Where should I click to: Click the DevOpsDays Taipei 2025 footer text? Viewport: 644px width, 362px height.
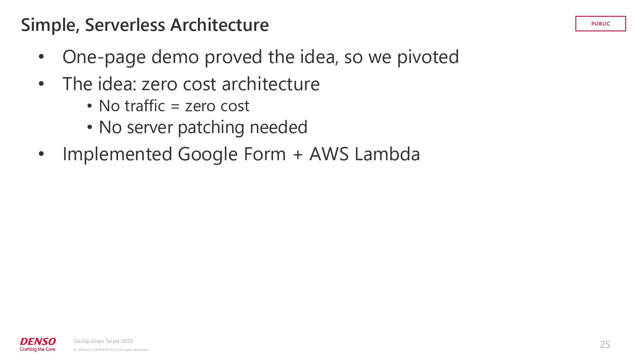[x=103, y=341]
